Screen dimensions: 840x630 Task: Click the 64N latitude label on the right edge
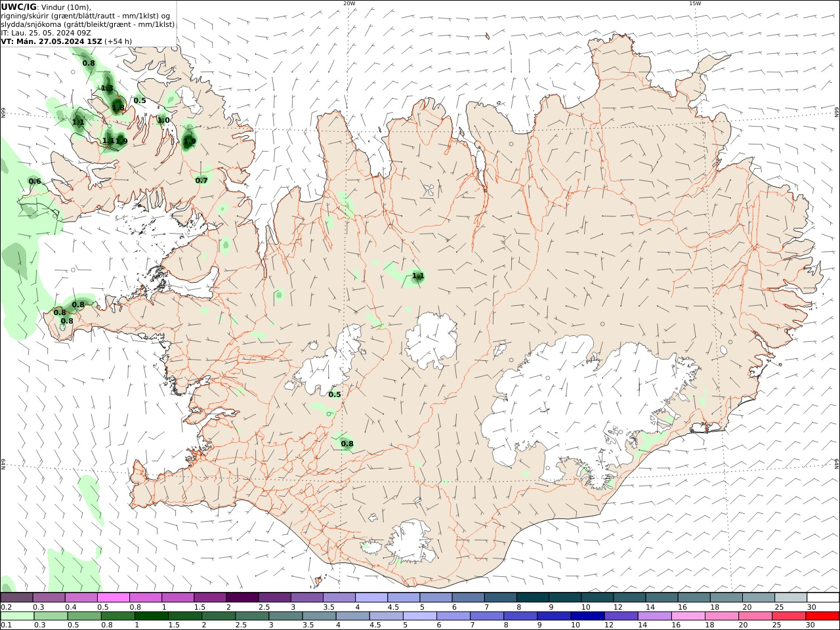pos(837,463)
